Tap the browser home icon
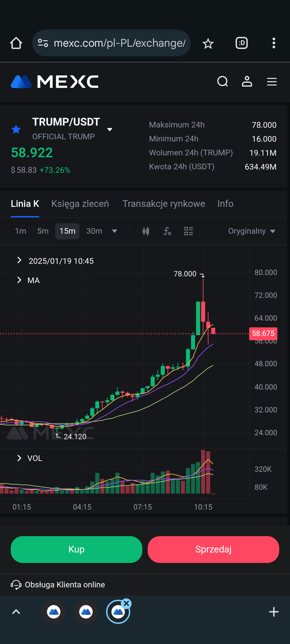The height and width of the screenshot is (644, 290). 16,43
